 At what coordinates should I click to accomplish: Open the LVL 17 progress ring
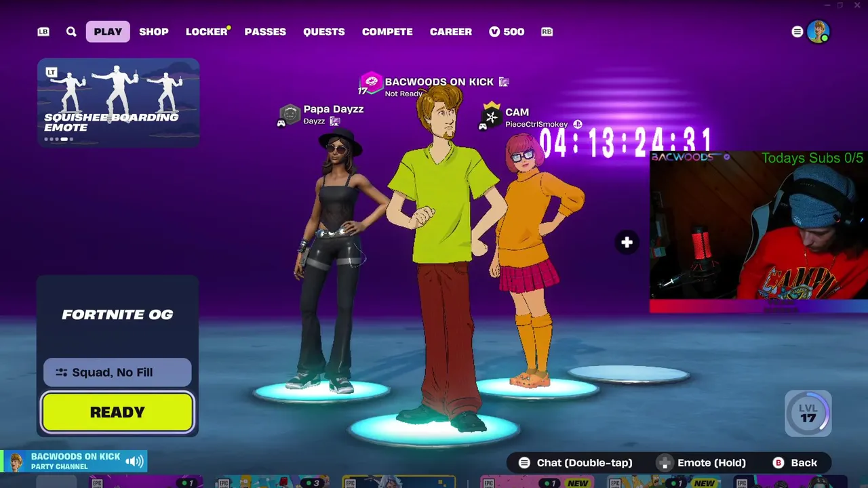click(x=808, y=413)
